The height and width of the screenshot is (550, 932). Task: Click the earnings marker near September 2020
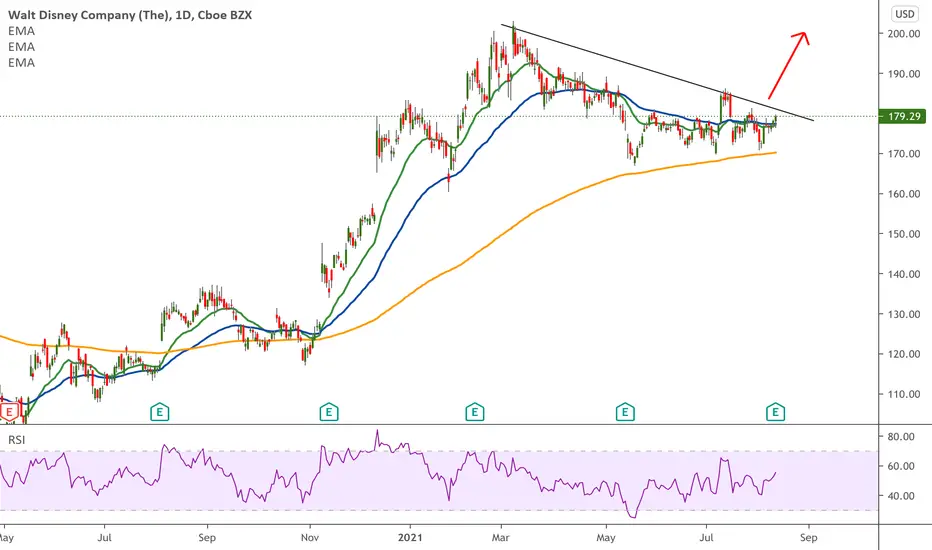pos(159,411)
